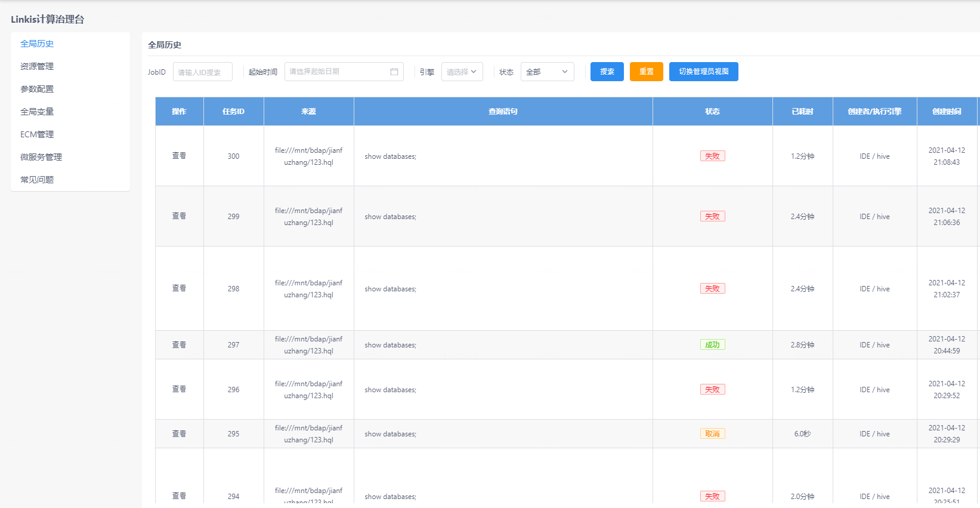Open the 起始时间 date picker field
This screenshot has height=508, width=980.
[x=338, y=72]
